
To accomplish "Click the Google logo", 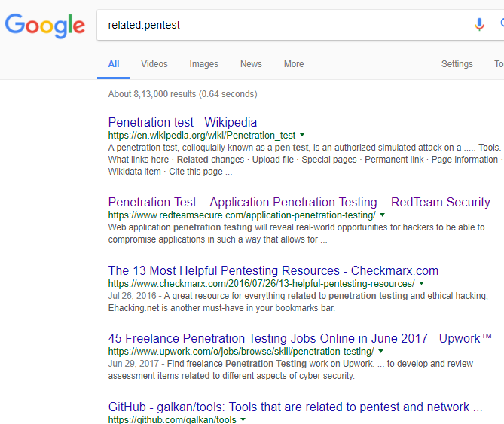I will tap(44, 26).
